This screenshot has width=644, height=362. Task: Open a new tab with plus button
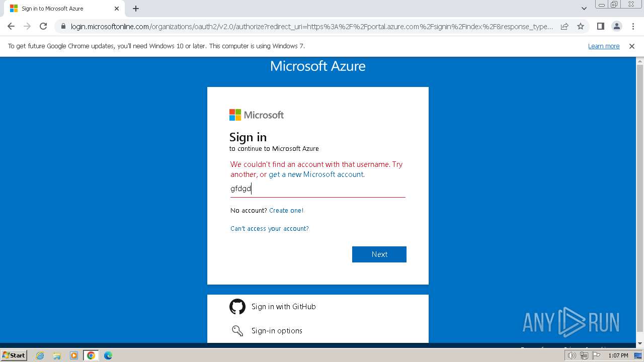coord(136,9)
